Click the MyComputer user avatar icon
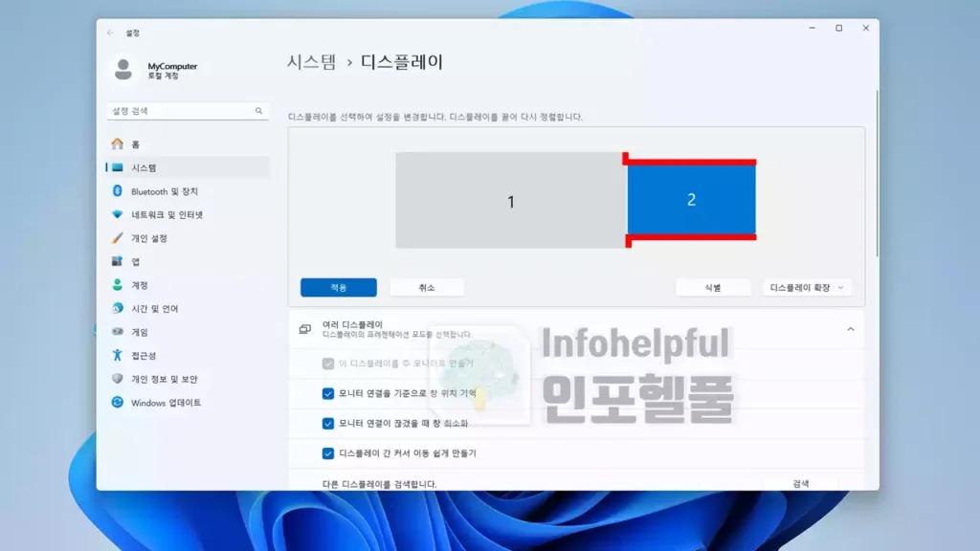 click(123, 69)
